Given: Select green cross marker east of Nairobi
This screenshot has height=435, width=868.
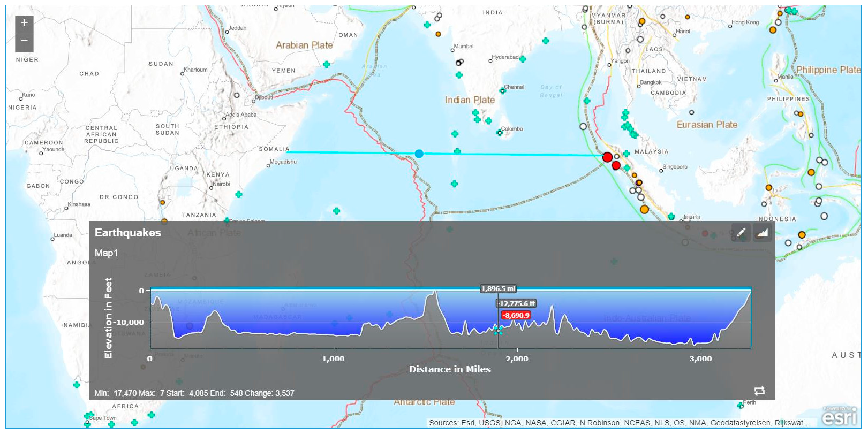Looking at the screenshot, I should point(239,194).
